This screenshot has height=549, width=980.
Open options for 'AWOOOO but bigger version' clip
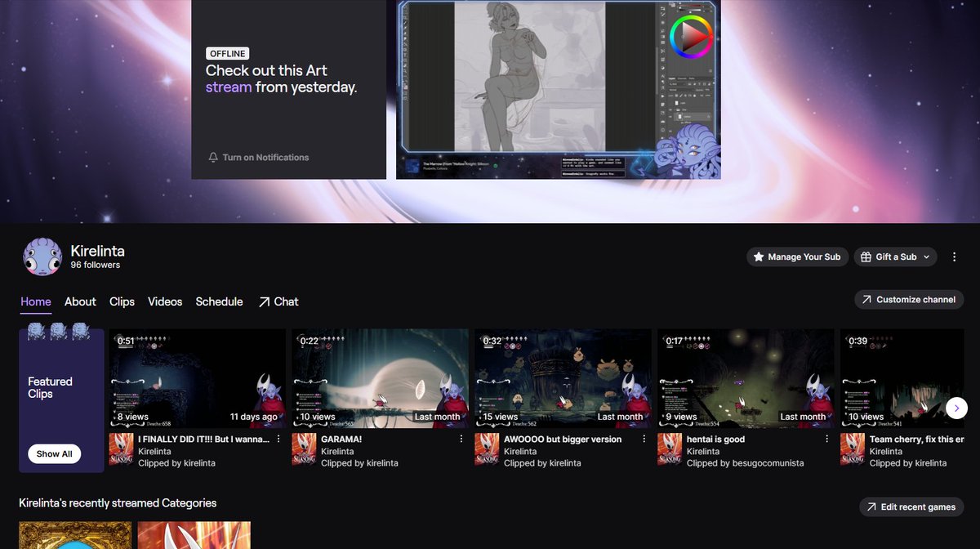pyautogui.click(x=644, y=440)
